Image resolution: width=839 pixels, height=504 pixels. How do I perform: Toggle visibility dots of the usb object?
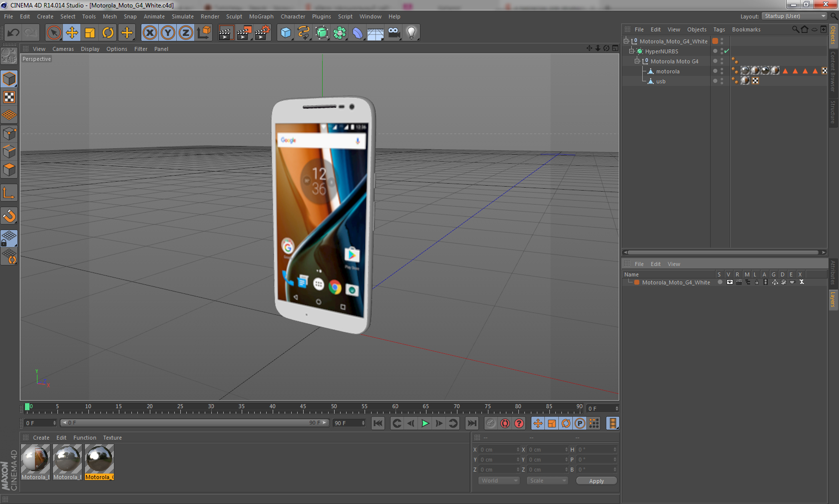tap(722, 81)
